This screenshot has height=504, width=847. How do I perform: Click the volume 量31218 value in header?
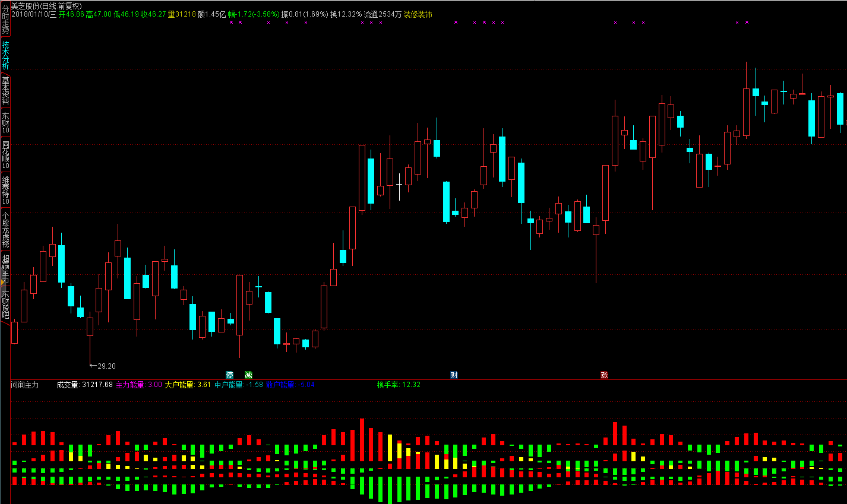click(182, 14)
